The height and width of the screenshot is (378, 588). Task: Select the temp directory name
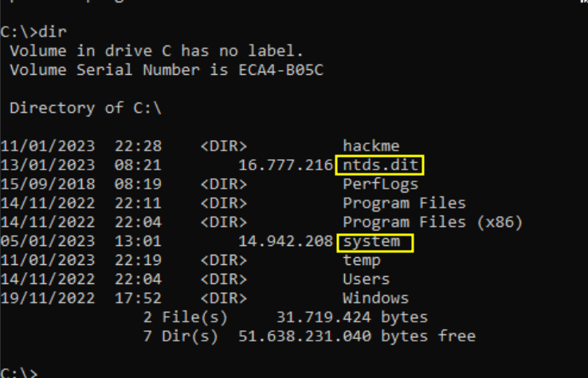tap(361, 261)
